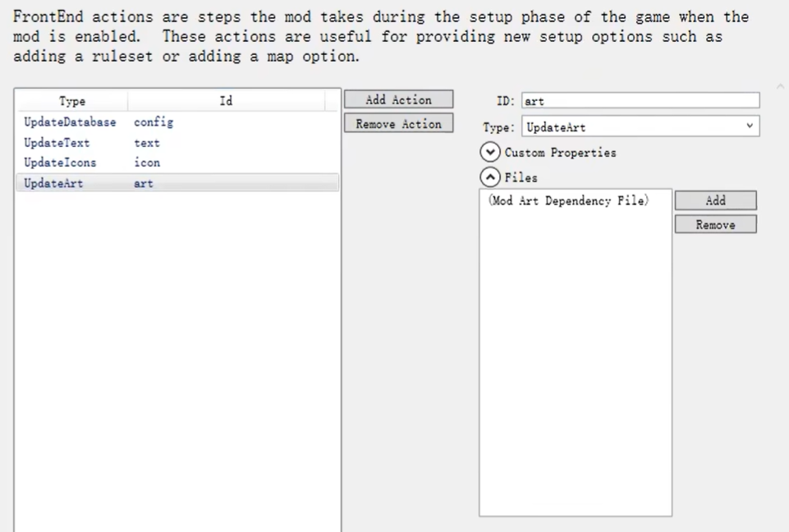The width and height of the screenshot is (789, 532).
Task: Click the blank header right of Id column
Action: tap(332, 101)
